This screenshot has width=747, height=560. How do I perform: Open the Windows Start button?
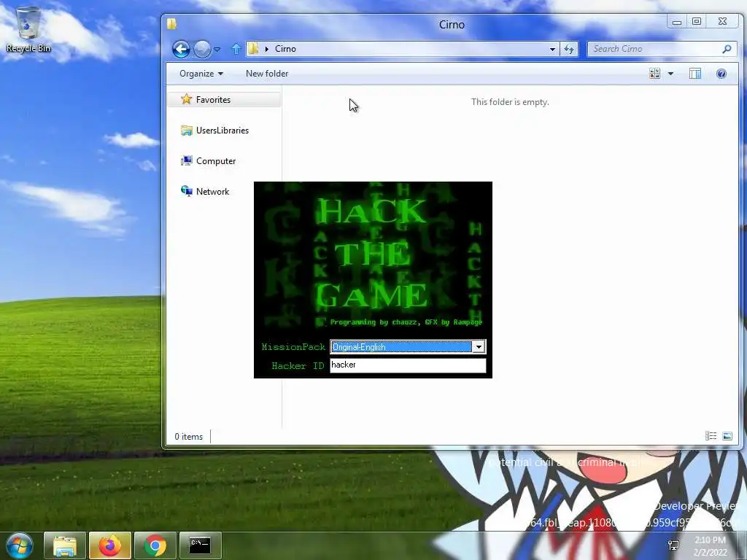[x=18, y=545]
